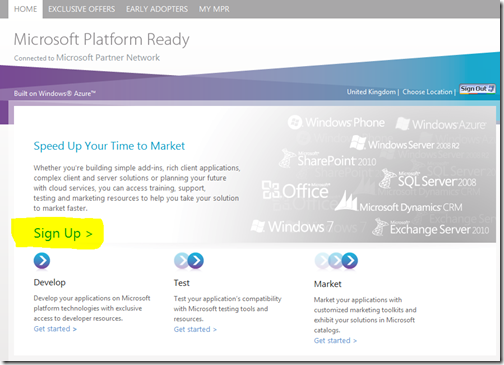Open Get started under Market

pos(335,340)
